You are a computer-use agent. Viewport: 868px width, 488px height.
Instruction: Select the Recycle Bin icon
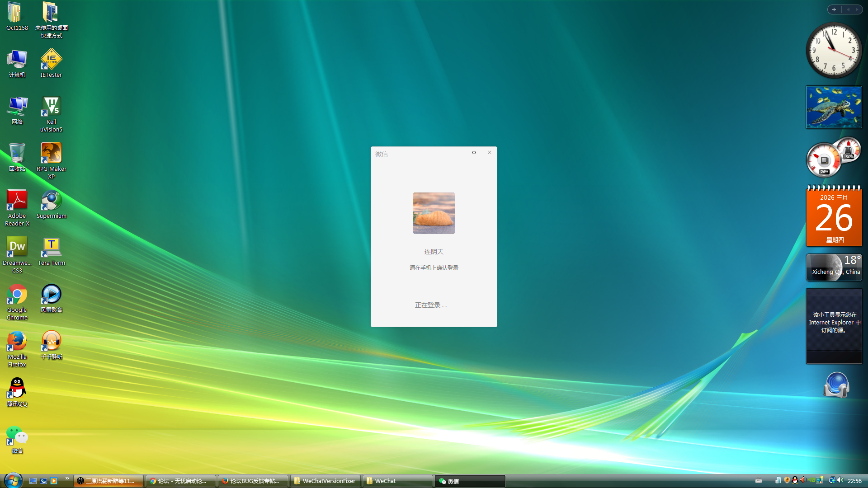click(17, 154)
